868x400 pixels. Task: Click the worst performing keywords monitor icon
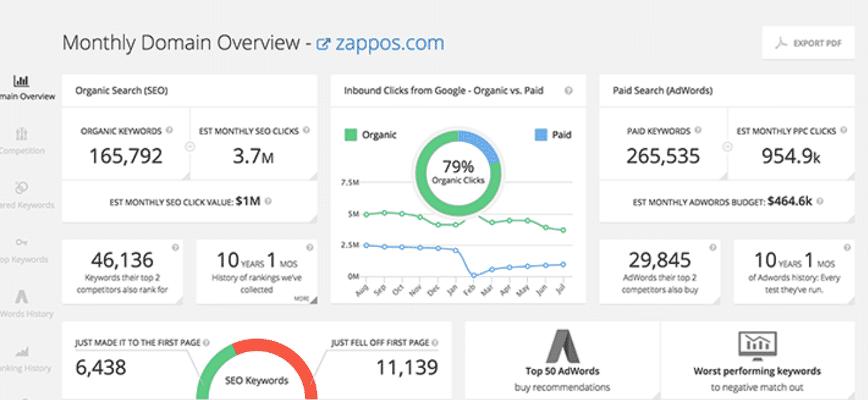(757, 346)
